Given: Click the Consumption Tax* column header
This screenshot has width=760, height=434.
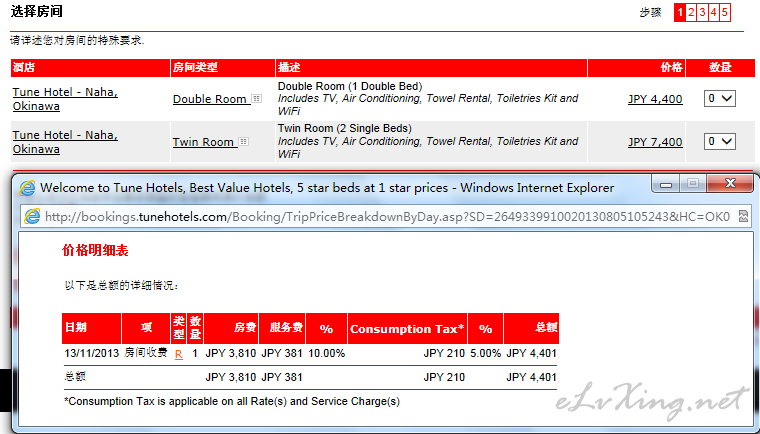Looking at the screenshot, I should click(407, 329).
